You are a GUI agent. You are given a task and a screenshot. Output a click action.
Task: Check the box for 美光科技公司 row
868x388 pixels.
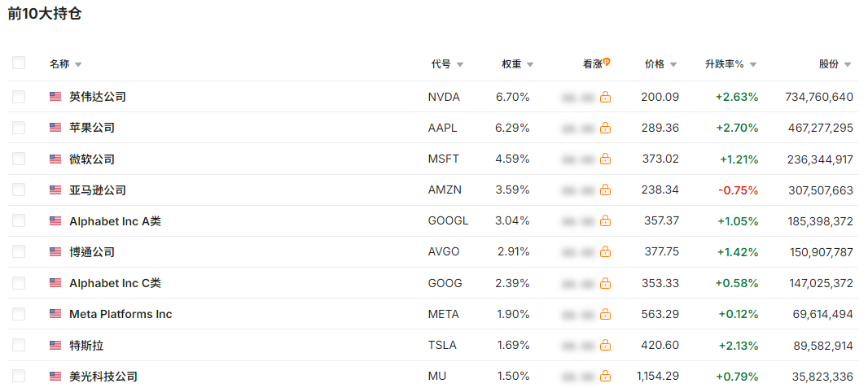tap(19, 376)
